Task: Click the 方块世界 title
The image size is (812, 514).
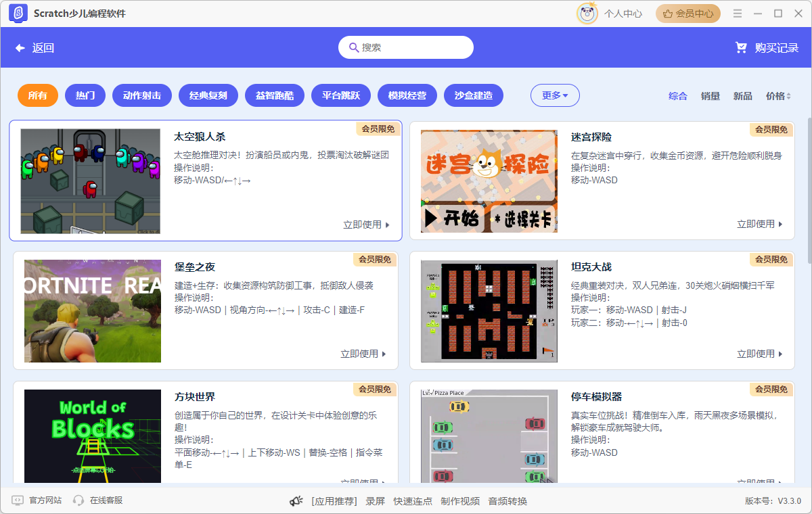Action: click(195, 397)
